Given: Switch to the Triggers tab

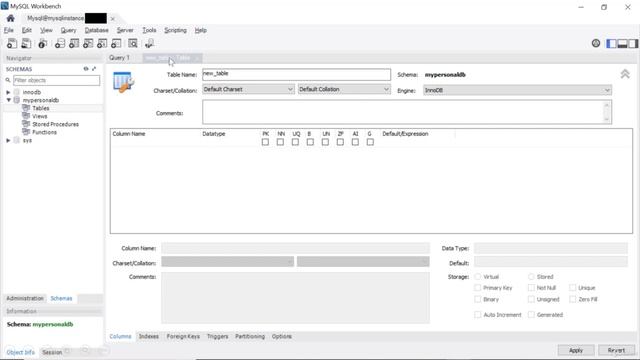Looking at the screenshot, I should pyautogui.click(x=218, y=336).
